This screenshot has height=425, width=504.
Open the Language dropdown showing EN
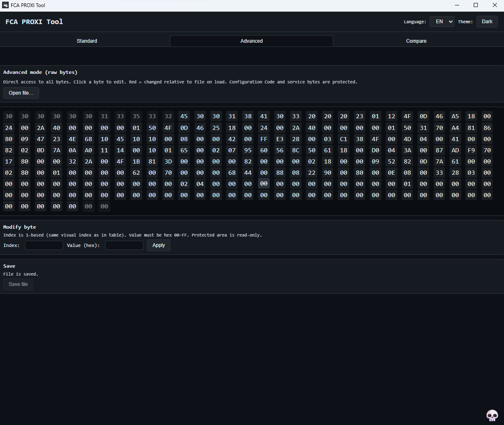[442, 22]
